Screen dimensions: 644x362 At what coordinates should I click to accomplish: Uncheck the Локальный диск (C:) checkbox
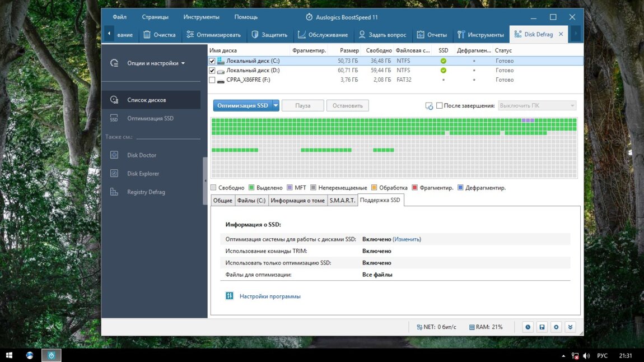pyautogui.click(x=212, y=61)
